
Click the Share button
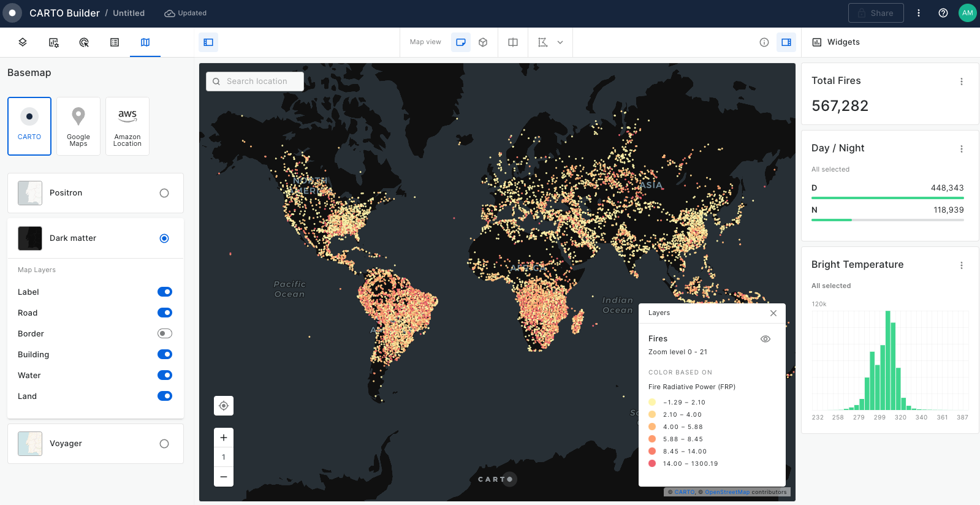(x=875, y=13)
